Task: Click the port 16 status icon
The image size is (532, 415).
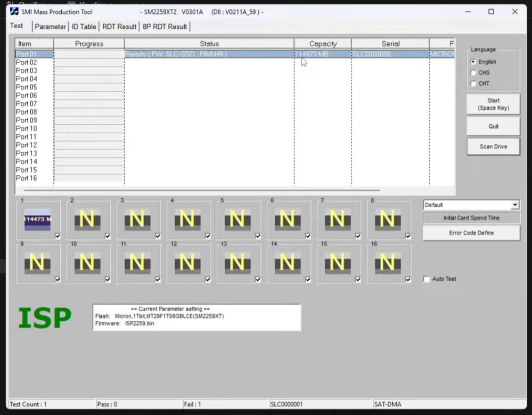Action: [x=387, y=263]
